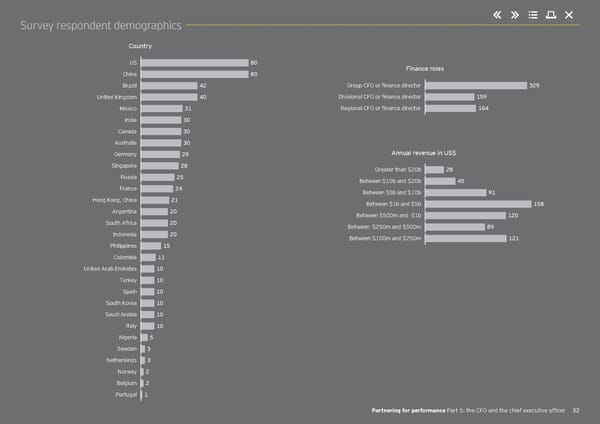Select the Portugal label at the chart bottom
The height and width of the screenshot is (424, 600).
coord(127,395)
